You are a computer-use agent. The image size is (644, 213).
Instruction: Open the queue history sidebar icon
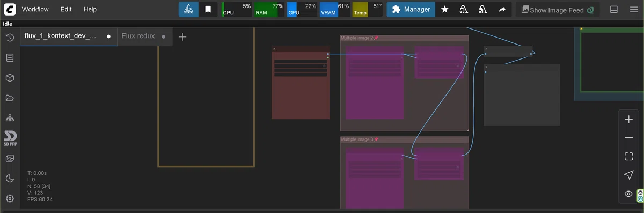(x=10, y=37)
